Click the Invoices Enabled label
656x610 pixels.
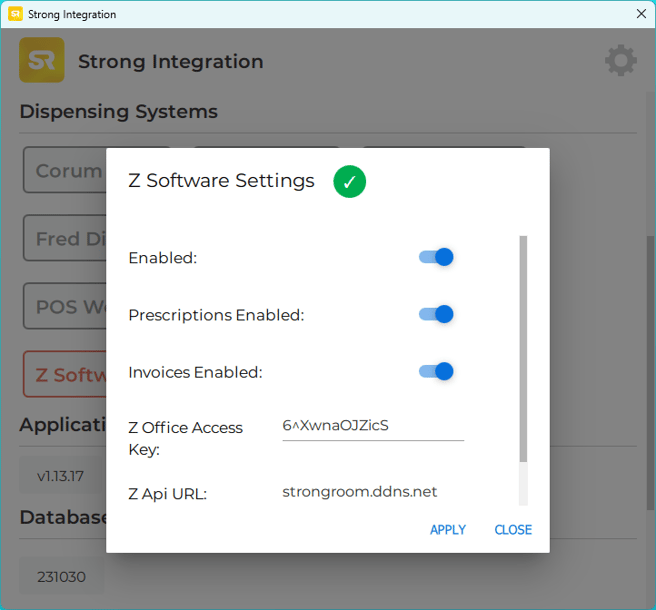(x=195, y=372)
